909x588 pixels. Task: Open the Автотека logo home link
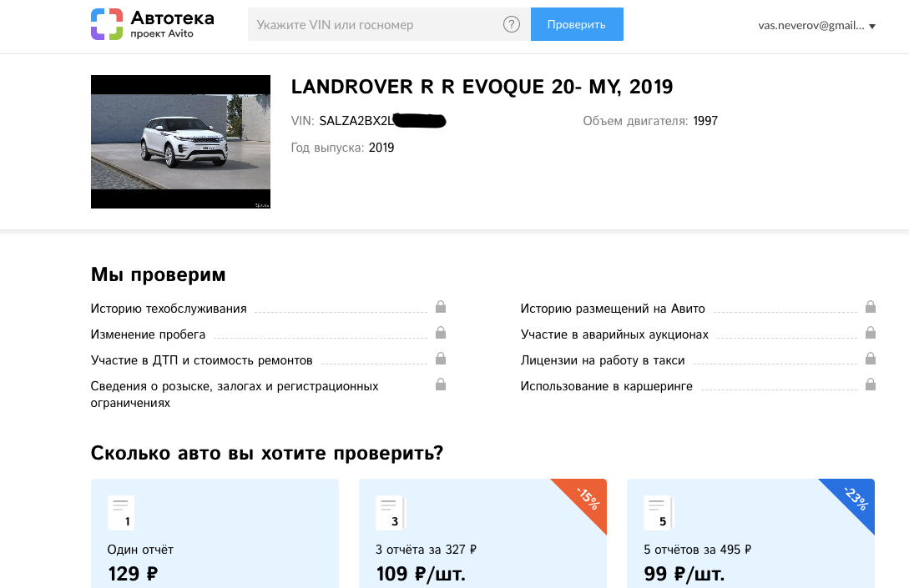click(153, 24)
